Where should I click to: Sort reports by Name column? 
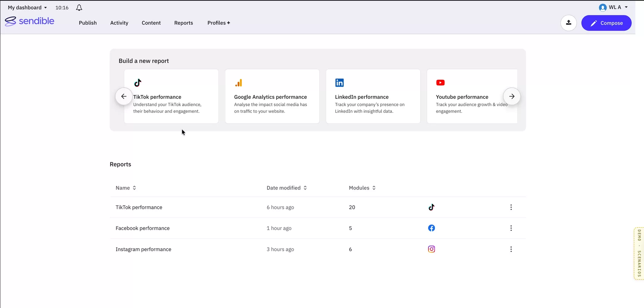126,188
